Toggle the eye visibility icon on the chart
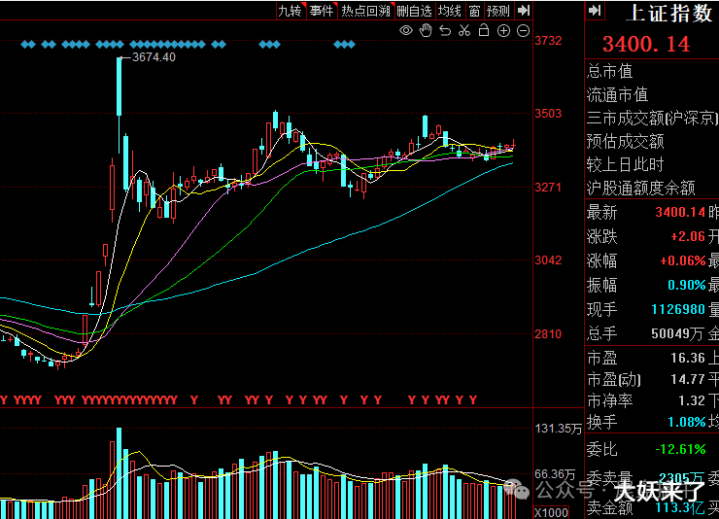719x519 pixels. (x=405, y=31)
